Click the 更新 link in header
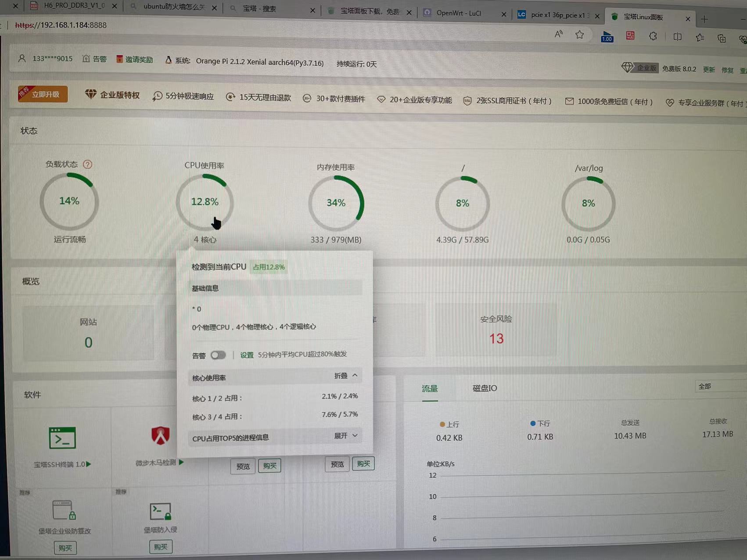 pos(709,70)
